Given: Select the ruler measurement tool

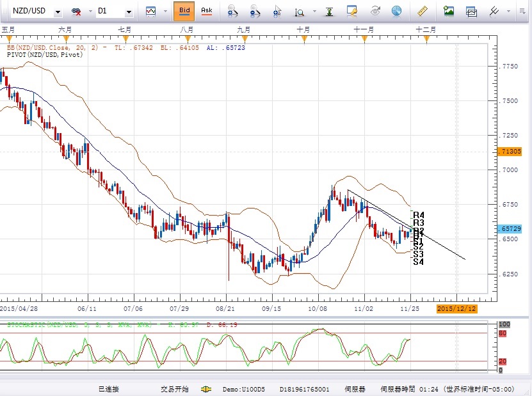Looking at the screenshot, I should 422,11.
